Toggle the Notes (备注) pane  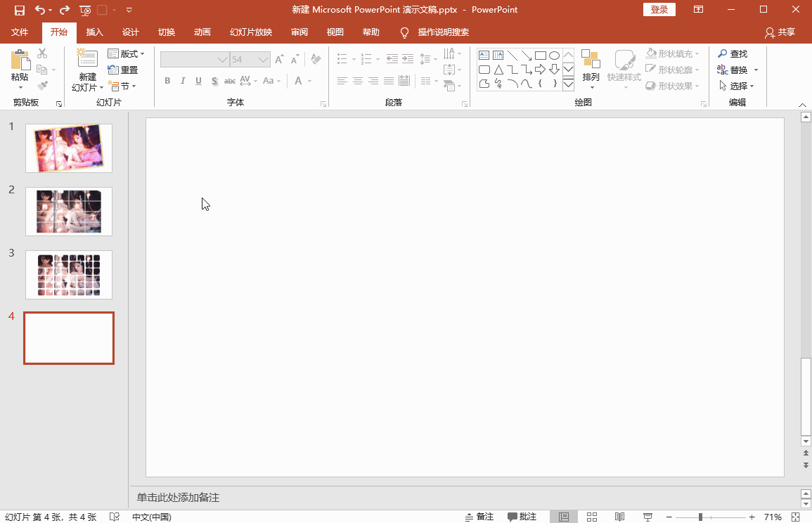click(479, 517)
